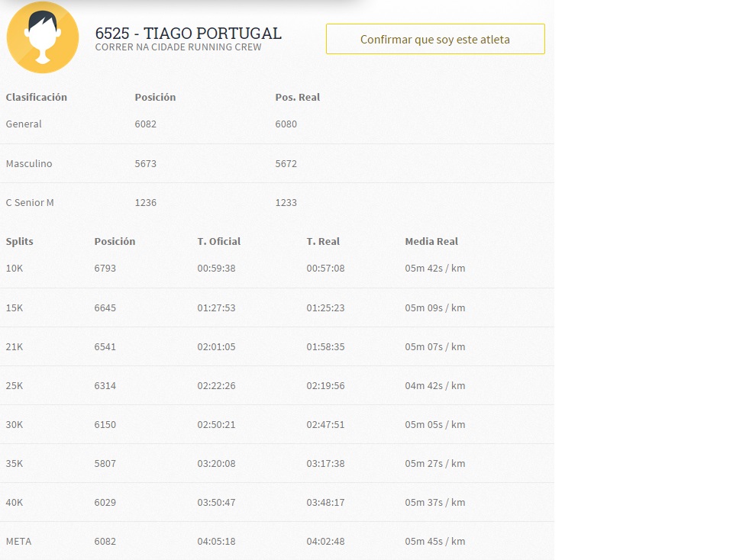Click the 'Clasificación' column header
Screen dimensions: 733x560
(37, 97)
